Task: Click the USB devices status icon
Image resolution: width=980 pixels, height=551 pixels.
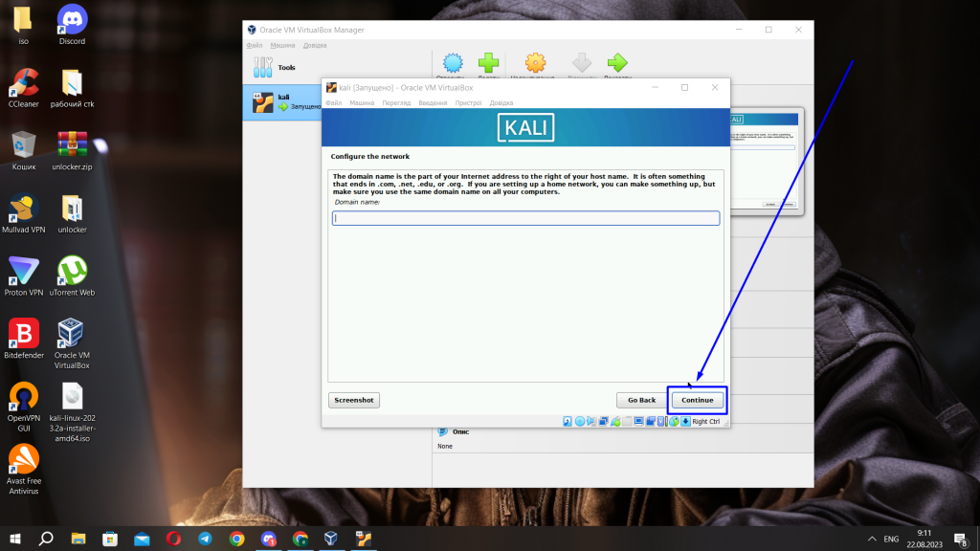Action: point(616,421)
